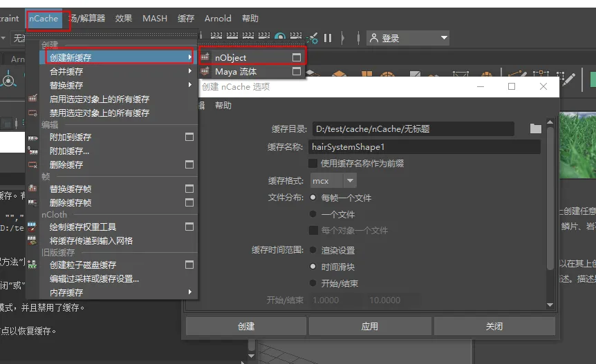Screen dimensions: 596x364
Task: Select the 一个文件 radio option
Action: [313, 215]
